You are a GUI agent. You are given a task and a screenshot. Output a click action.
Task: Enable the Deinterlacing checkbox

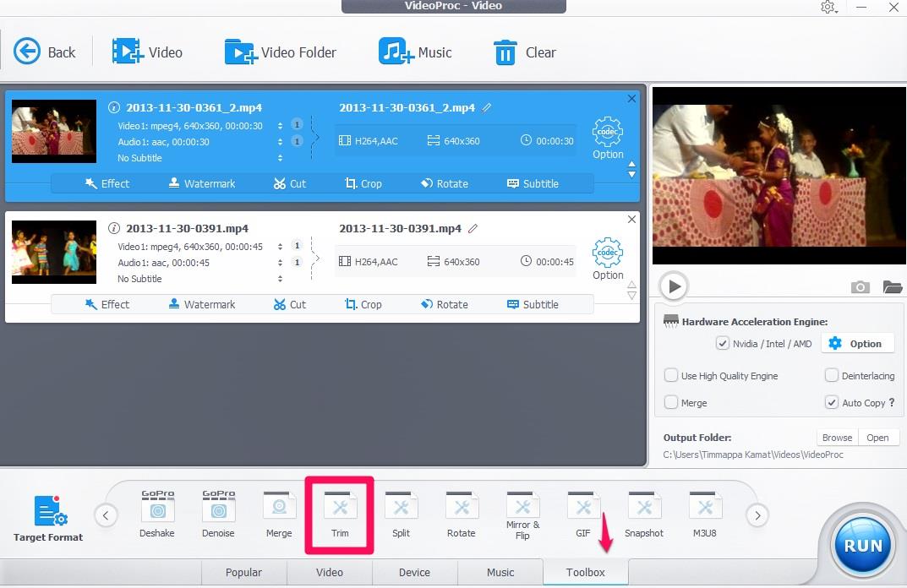click(x=831, y=376)
